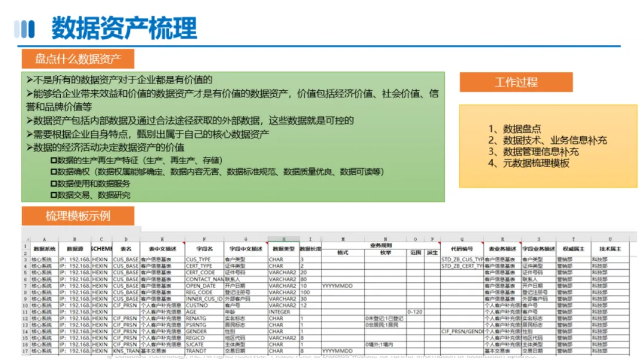Click cell AGE

pyautogui.click(x=204, y=312)
